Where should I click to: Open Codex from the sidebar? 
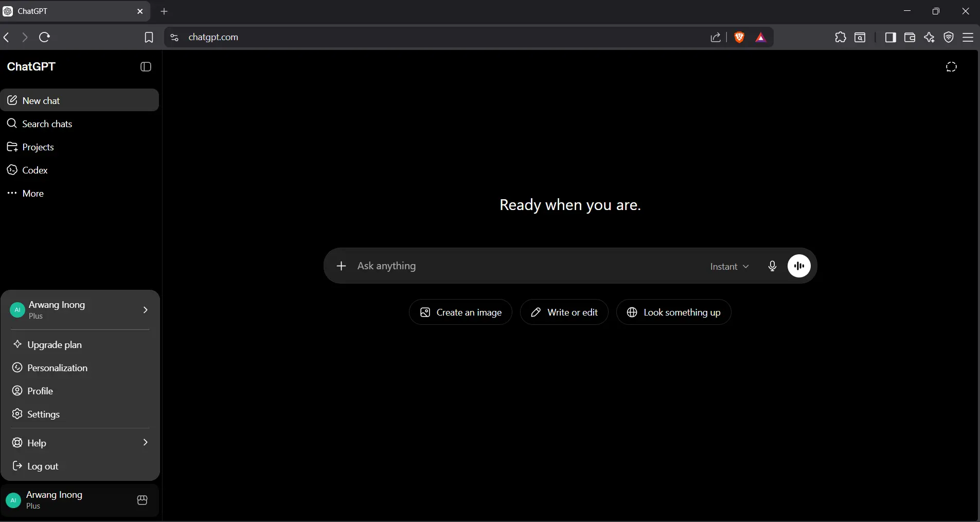[80, 170]
